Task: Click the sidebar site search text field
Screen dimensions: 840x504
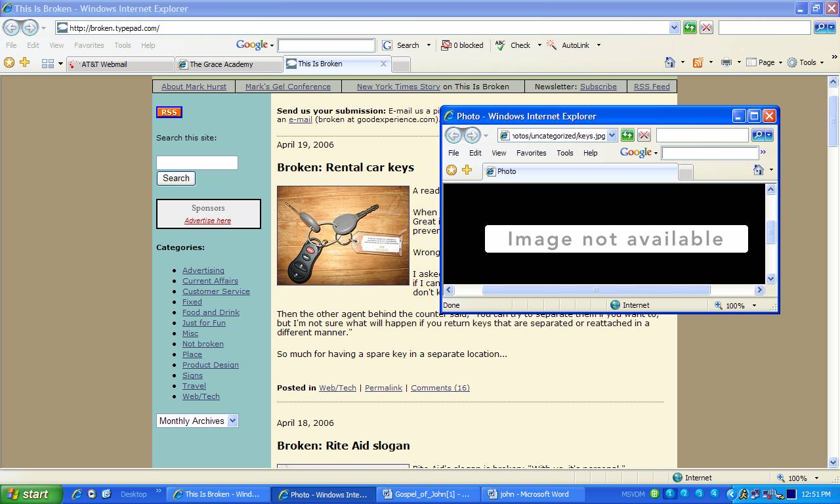Action: 197,163
